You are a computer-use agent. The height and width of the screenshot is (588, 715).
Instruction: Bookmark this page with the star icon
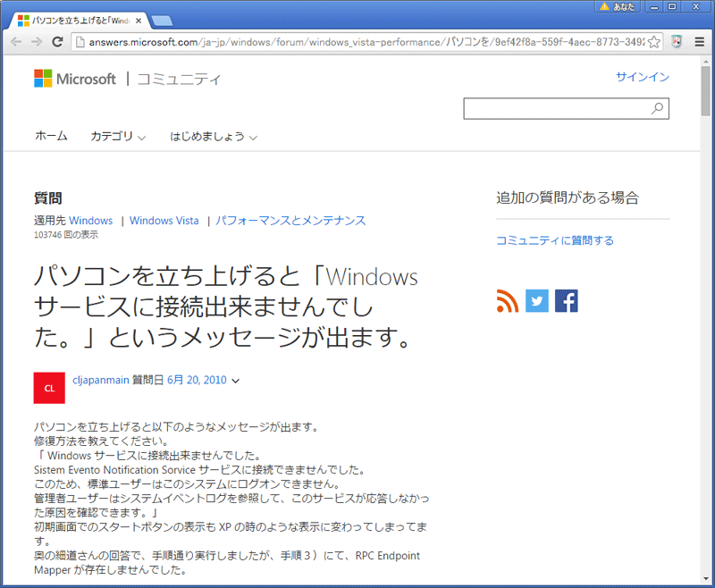654,42
